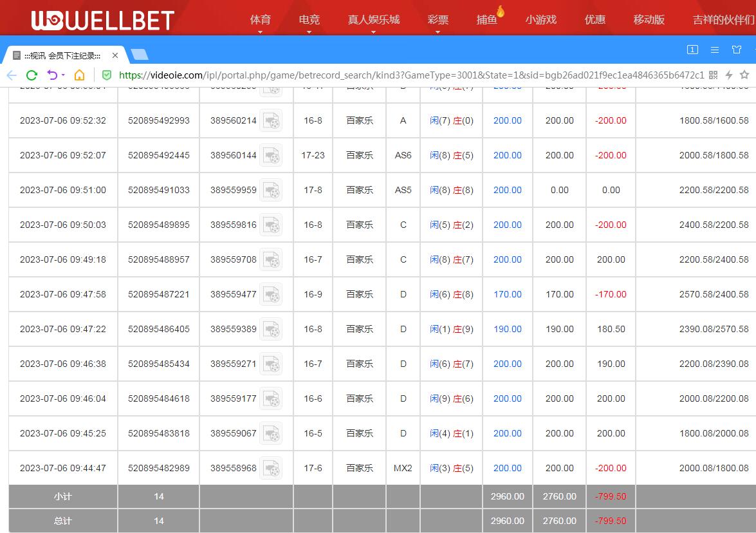Bookmark page with the star icon
This screenshot has width=756, height=533.
coord(744,75)
